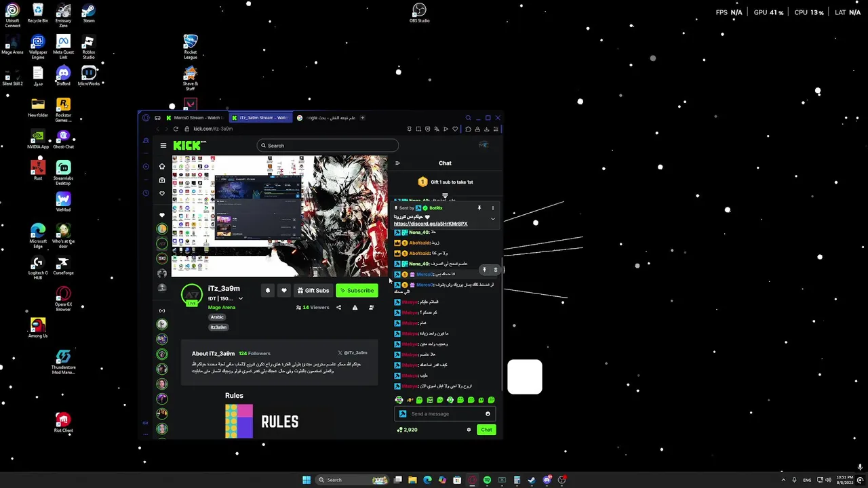Image resolution: width=868 pixels, height=488 pixels.
Task: Click the stream video player
Action: click(279, 216)
